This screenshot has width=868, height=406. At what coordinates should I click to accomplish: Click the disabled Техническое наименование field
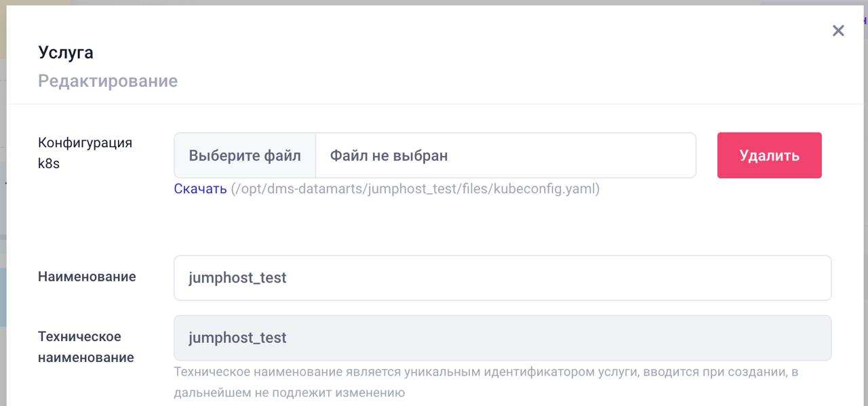tap(502, 338)
